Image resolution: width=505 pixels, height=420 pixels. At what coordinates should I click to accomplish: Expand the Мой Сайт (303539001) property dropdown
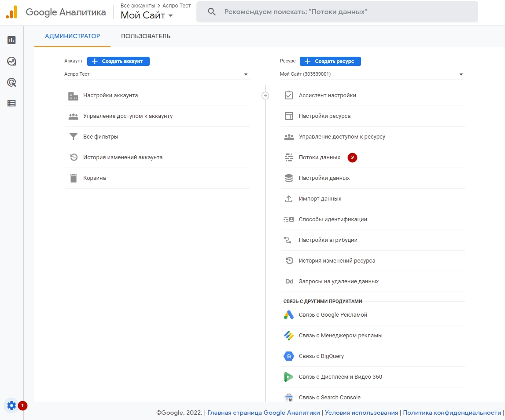tap(372, 74)
